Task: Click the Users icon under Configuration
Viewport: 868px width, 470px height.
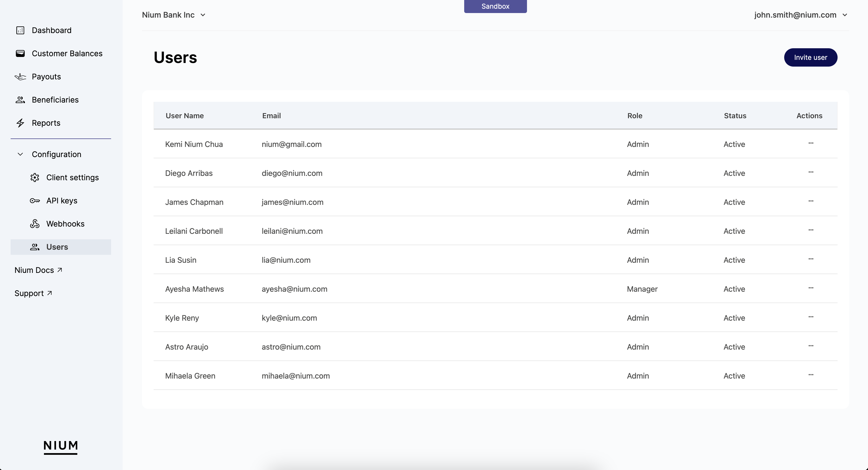Action: [x=35, y=247]
